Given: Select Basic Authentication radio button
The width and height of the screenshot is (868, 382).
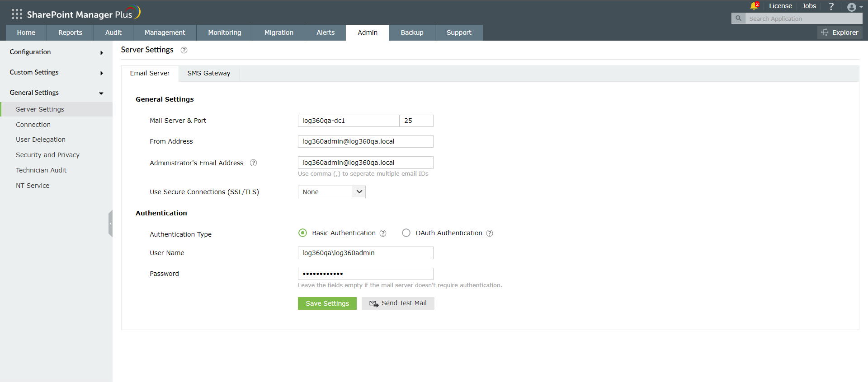Looking at the screenshot, I should [x=302, y=233].
